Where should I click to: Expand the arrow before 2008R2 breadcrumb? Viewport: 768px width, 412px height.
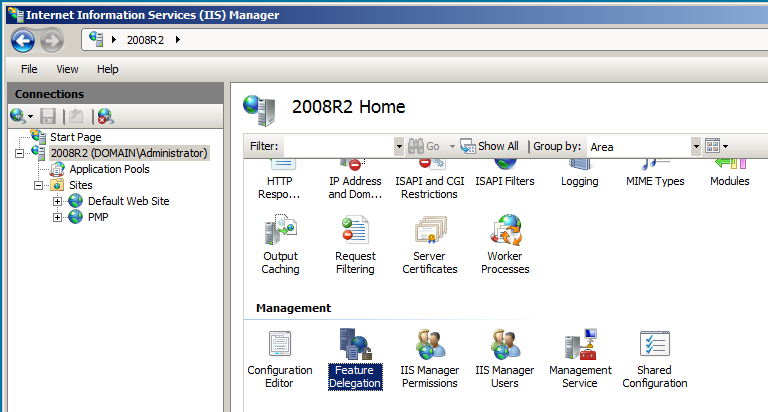114,40
